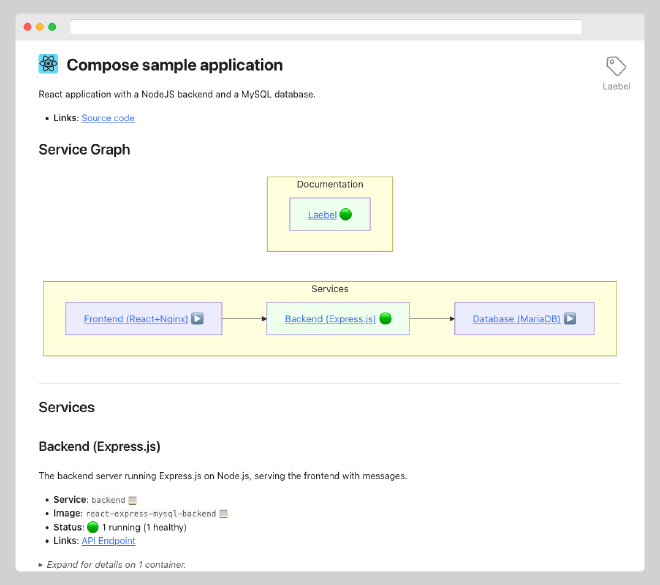The width and height of the screenshot is (660, 585).
Task: Click the Documentation group label
Action: point(330,184)
